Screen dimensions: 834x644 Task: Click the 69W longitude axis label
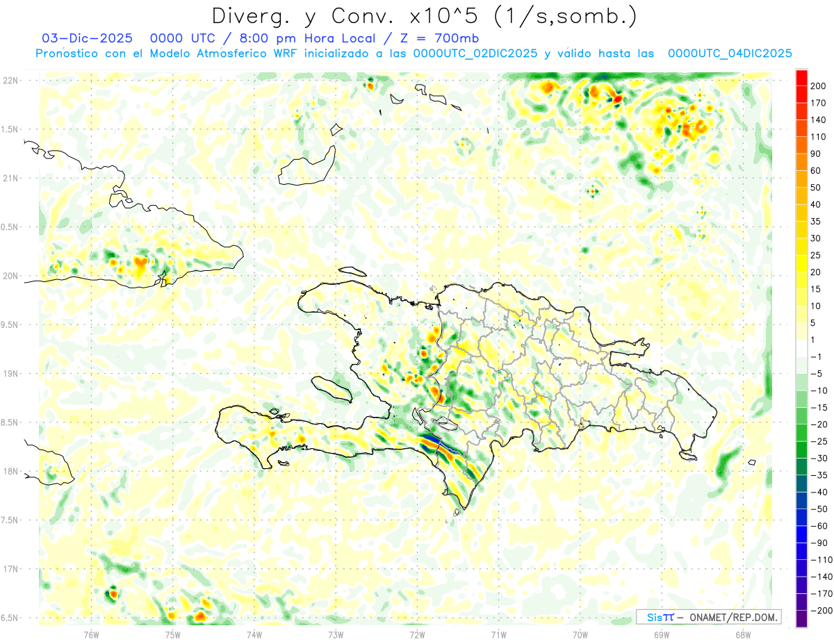662,634
